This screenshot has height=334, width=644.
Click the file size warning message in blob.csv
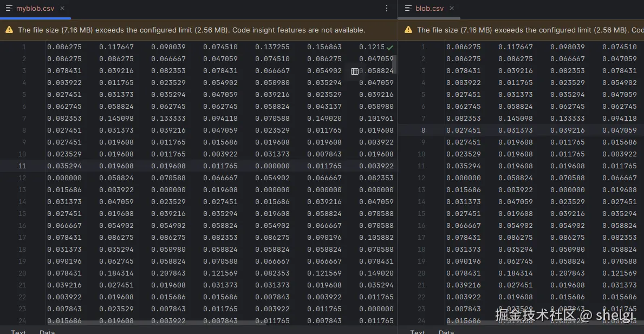(x=530, y=30)
